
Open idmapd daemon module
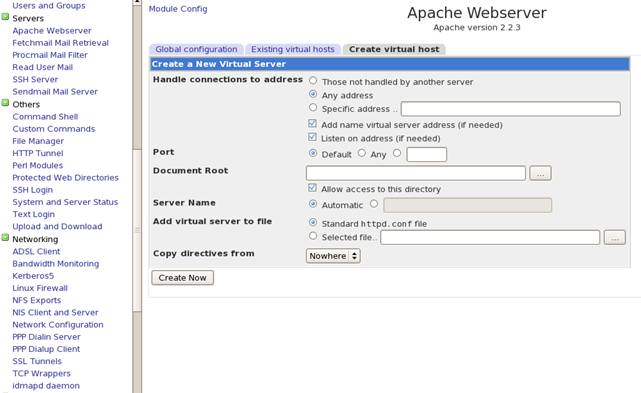46,386
